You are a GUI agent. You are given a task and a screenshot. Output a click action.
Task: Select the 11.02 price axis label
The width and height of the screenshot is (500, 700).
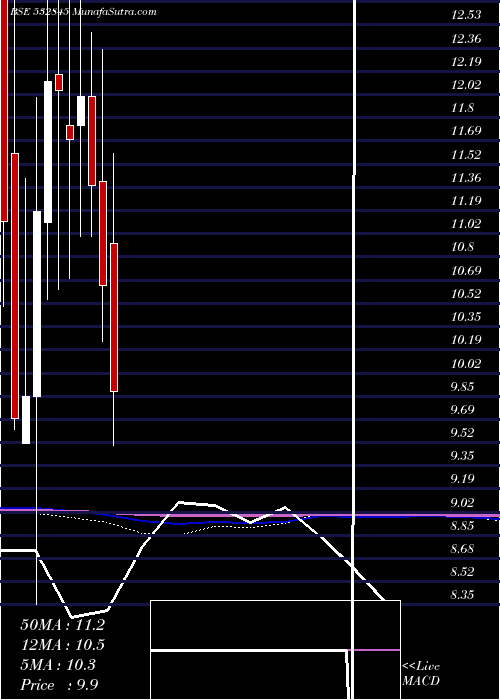tap(466, 224)
